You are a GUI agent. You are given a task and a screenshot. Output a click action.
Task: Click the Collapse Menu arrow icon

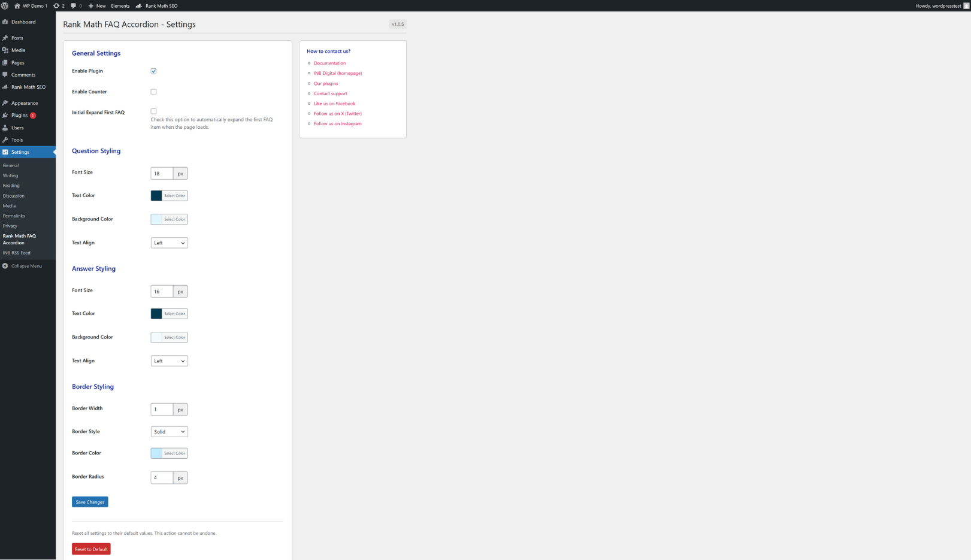[x=5, y=266]
